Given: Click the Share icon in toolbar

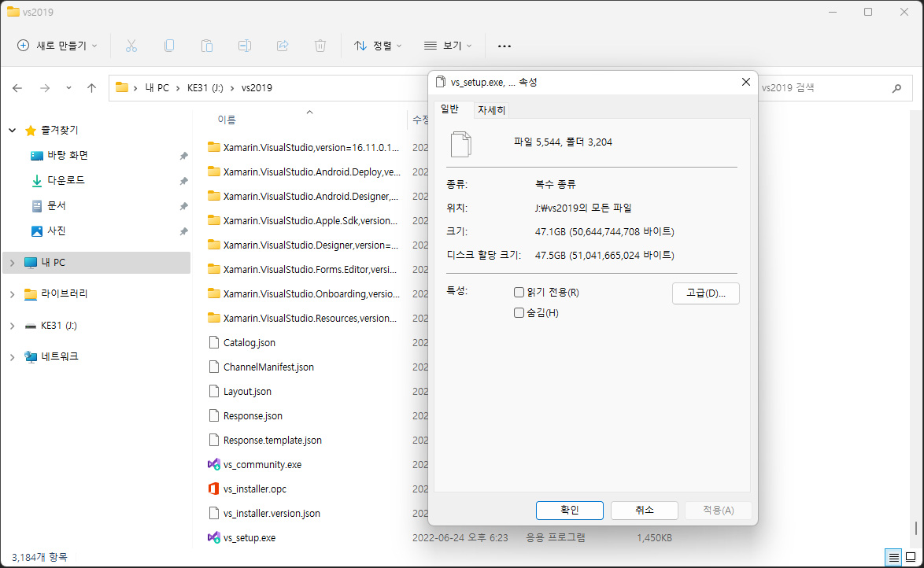Looking at the screenshot, I should (283, 46).
